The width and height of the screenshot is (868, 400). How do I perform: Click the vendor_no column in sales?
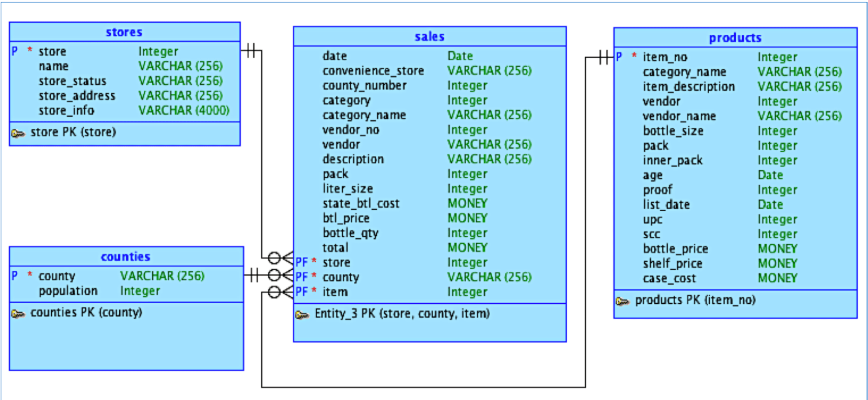pos(351,130)
